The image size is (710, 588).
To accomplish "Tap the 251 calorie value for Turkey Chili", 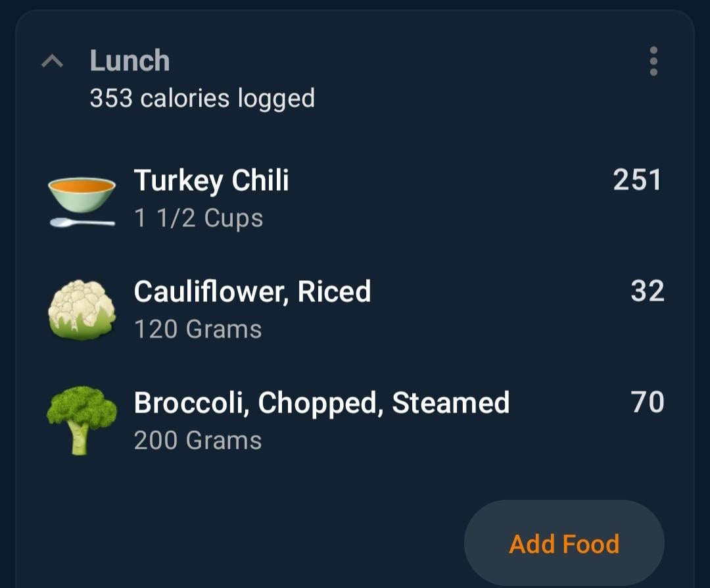I will [x=638, y=180].
